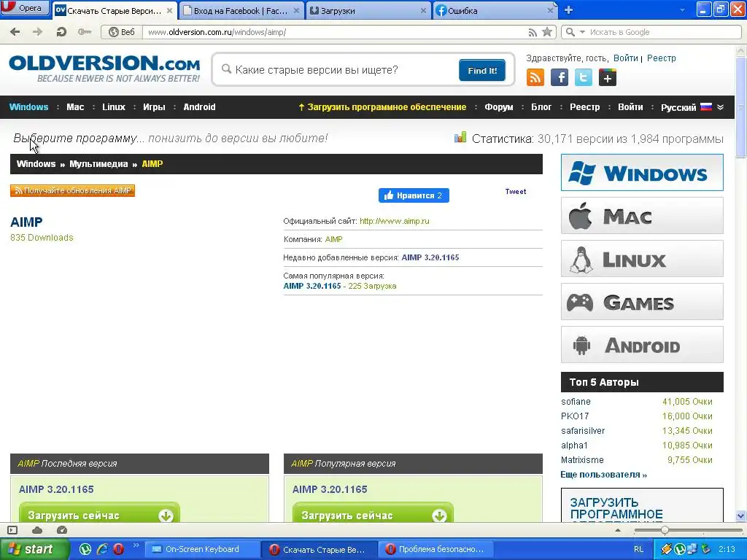
Task: Close the Скачать Старые Версии tab
Action: pyautogui.click(x=169, y=10)
